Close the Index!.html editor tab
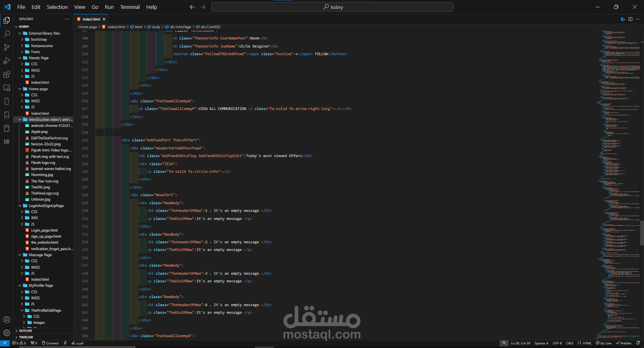The image size is (644, 348). 104,19
